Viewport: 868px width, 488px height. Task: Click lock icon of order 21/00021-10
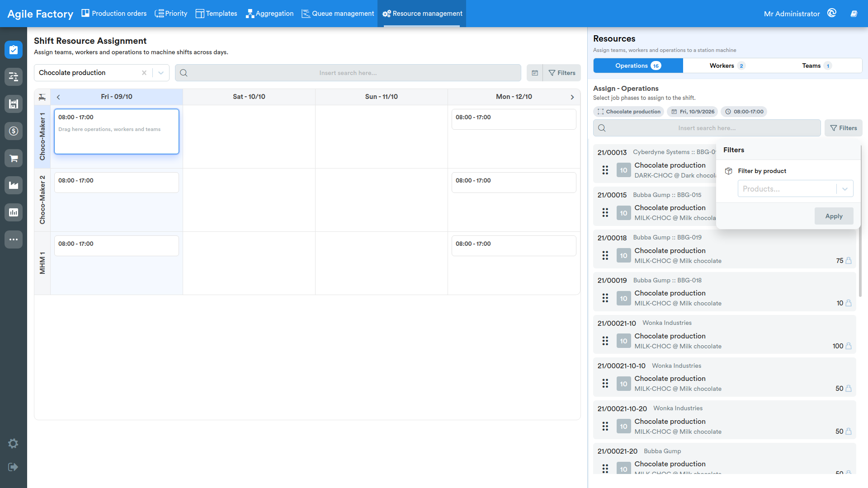(849, 346)
